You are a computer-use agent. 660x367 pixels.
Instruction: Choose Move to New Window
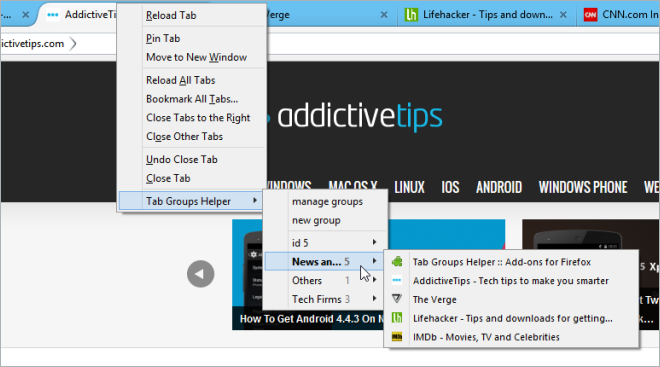click(x=196, y=57)
